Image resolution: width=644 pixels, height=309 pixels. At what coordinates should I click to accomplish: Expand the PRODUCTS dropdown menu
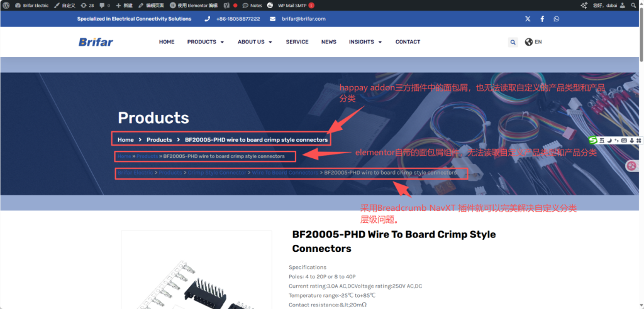[205, 42]
